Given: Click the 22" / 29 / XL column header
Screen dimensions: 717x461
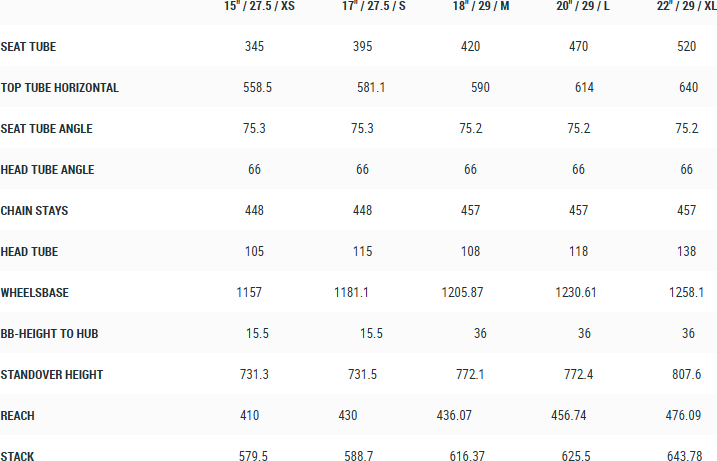Looking at the screenshot, I should point(686,6).
